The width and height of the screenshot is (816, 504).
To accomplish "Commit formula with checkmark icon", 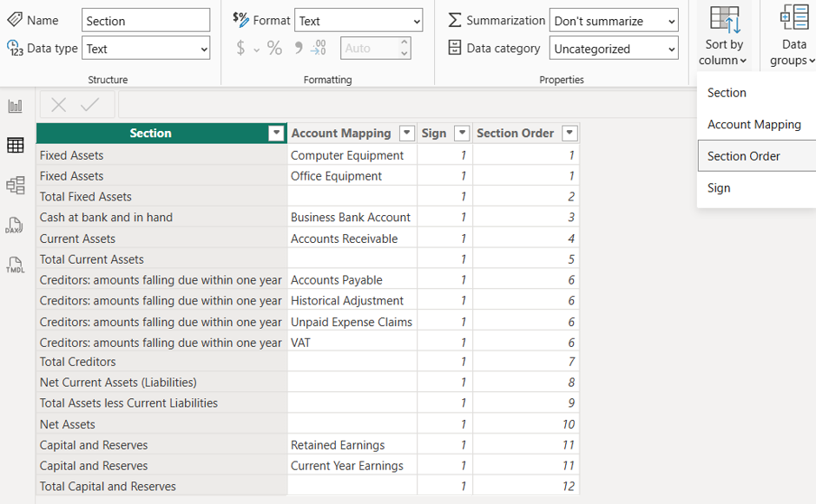I will (90, 105).
